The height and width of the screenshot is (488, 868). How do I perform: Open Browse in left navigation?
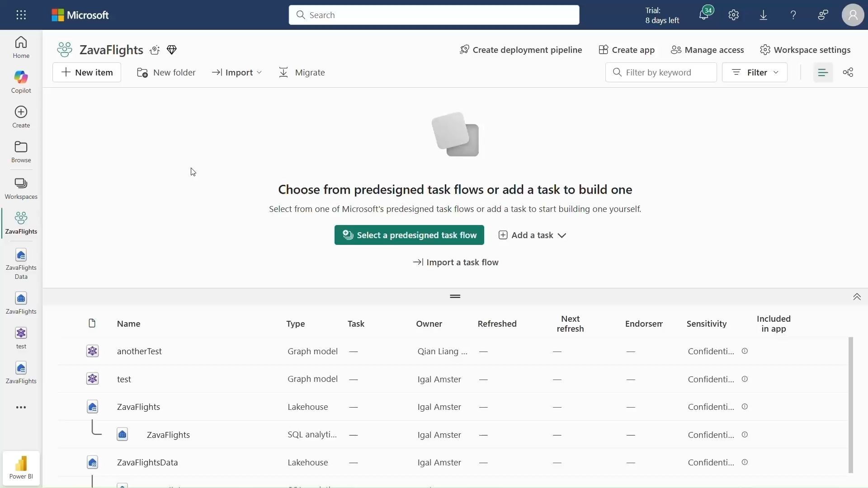21,152
